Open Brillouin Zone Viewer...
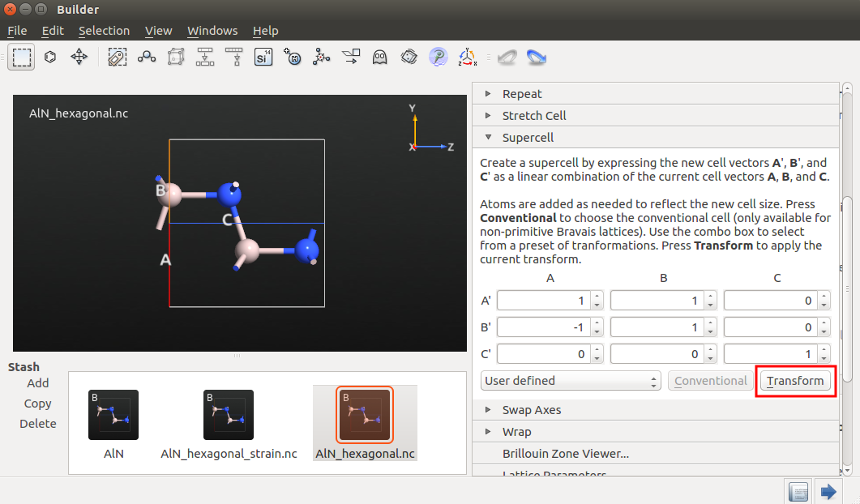Screen dimensions: 860x504 click(x=566, y=454)
